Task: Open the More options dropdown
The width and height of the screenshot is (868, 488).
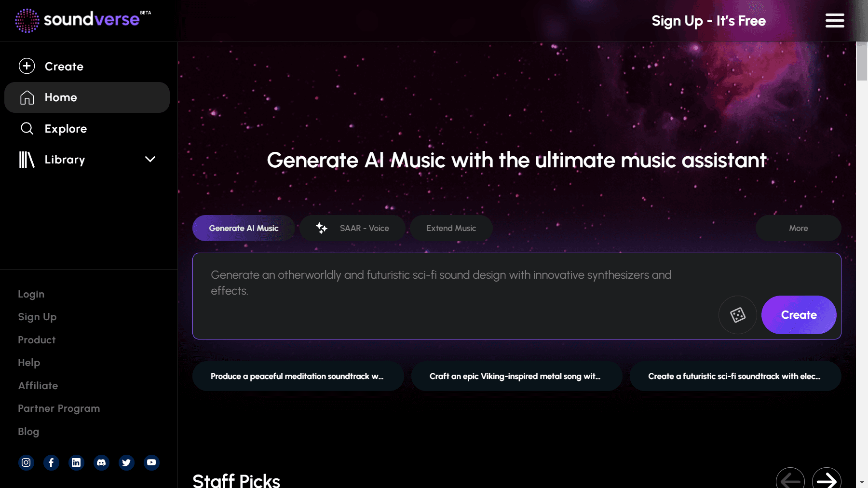Action: point(798,228)
